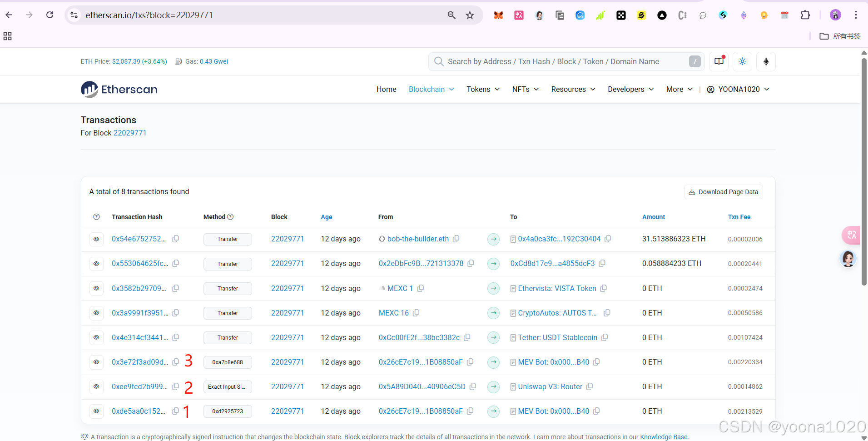This screenshot has height=441, width=868.
Task: Copy the 0x4a0ca3fc...192C30404 recipient address
Action: click(x=608, y=239)
